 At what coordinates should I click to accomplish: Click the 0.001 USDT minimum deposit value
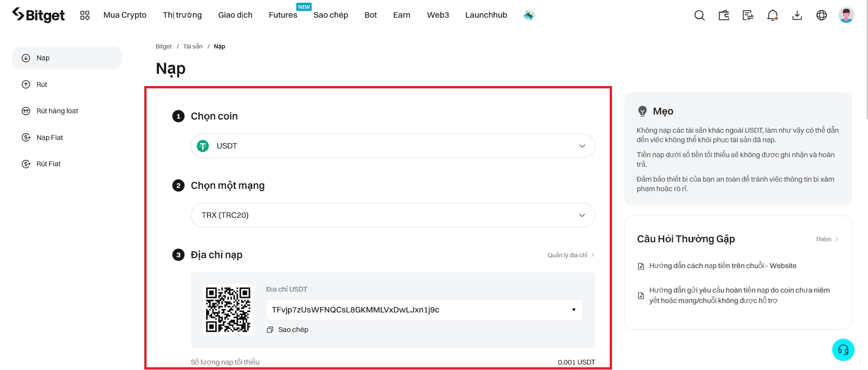coord(576,362)
